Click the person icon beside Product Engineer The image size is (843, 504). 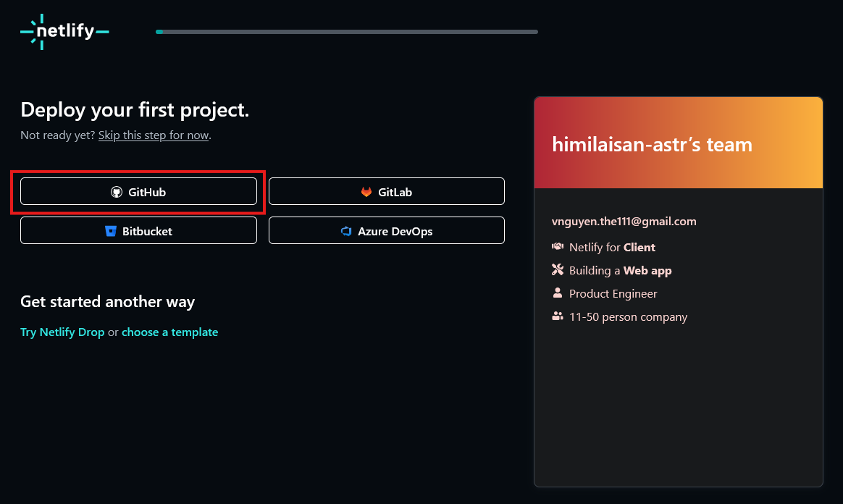click(x=558, y=293)
